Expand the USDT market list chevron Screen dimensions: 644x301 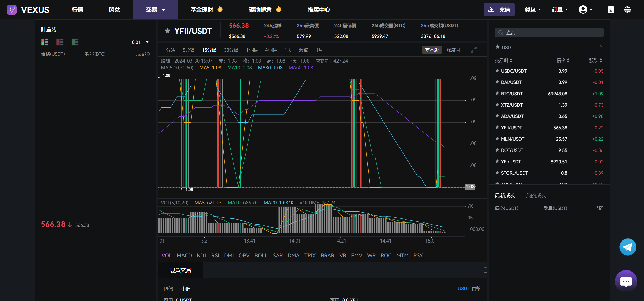pyautogui.click(x=601, y=47)
